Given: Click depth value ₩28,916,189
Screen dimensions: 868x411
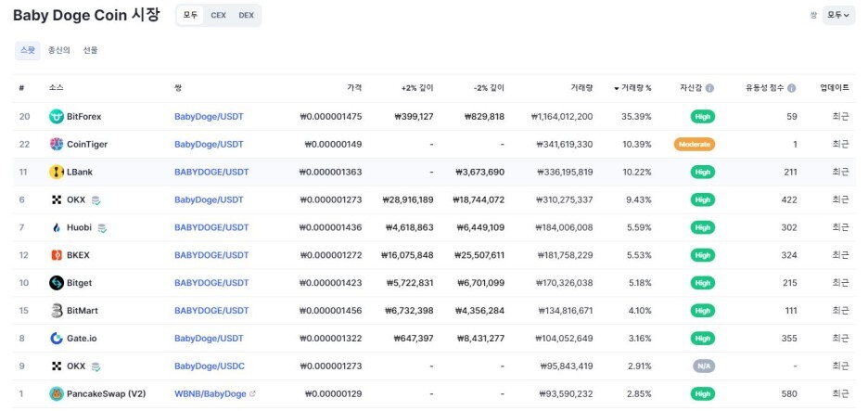Looking at the screenshot, I should (408, 199).
